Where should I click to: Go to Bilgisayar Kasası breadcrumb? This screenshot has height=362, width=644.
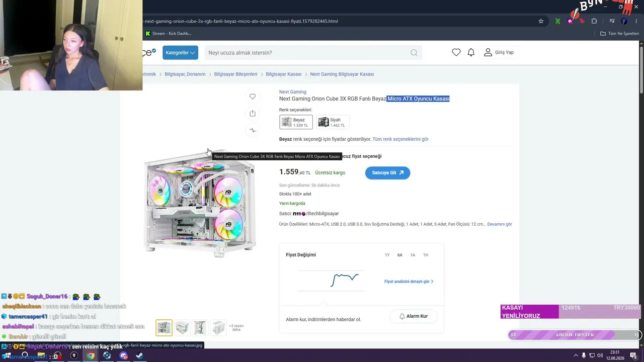284,74
